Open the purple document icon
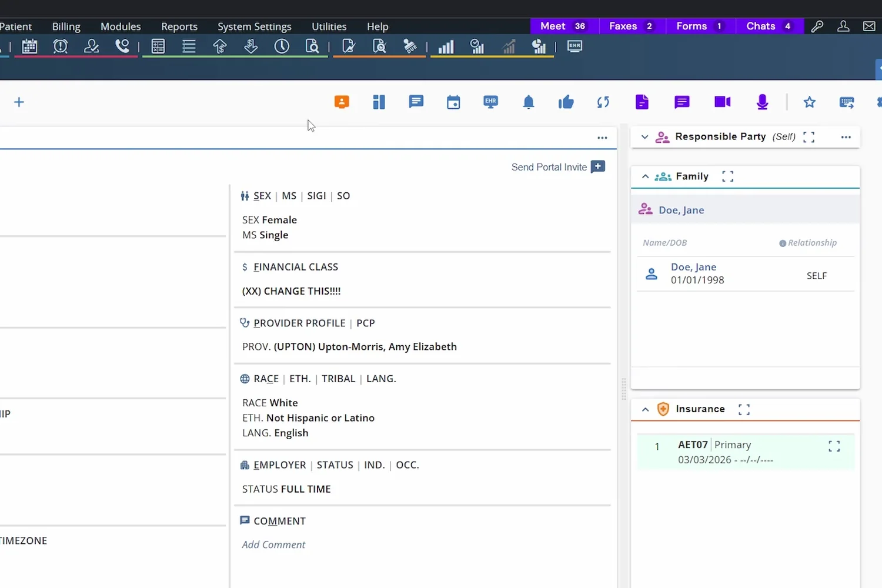This screenshot has width=882, height=588. coord(642,102)
